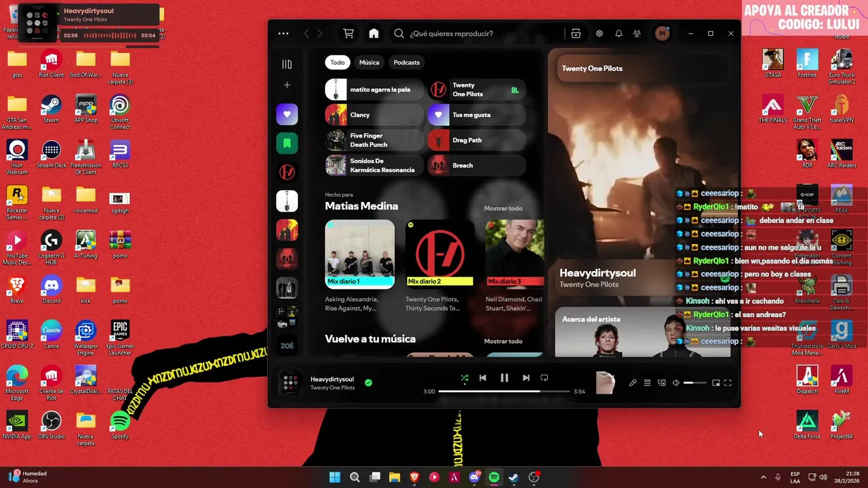Viewport: 868px width, 488px height.
Task: Adjust the Spotify volume slider
Action: click(x=695, y=383)
